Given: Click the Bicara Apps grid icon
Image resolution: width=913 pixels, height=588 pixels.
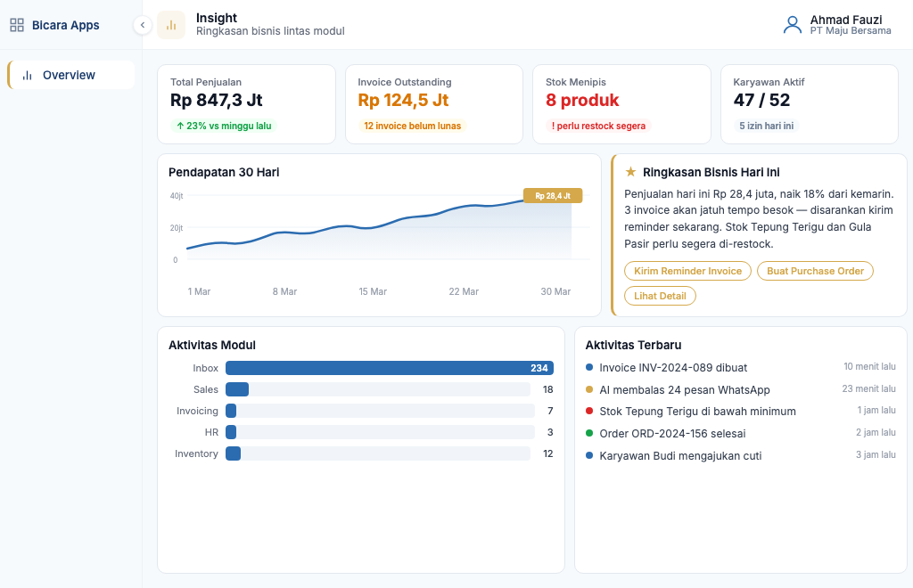Looking at the screenshot, I should 17,25.
